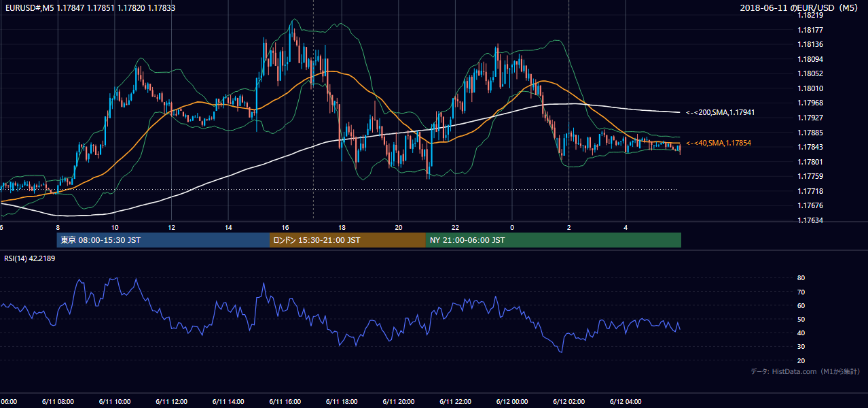Select the 東京 08:00-15:30 JST session bar
Viewport: 868px width, 408px height.
point(164,240)
